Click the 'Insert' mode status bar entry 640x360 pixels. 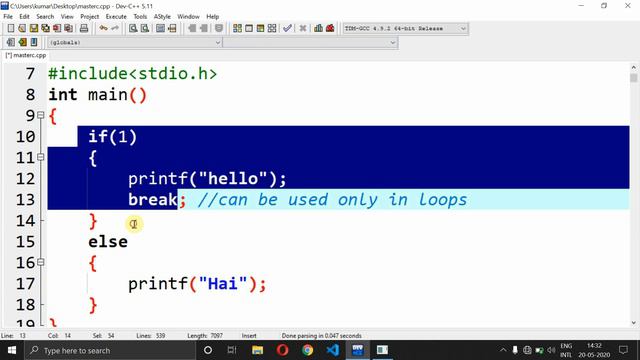point(249,336)
